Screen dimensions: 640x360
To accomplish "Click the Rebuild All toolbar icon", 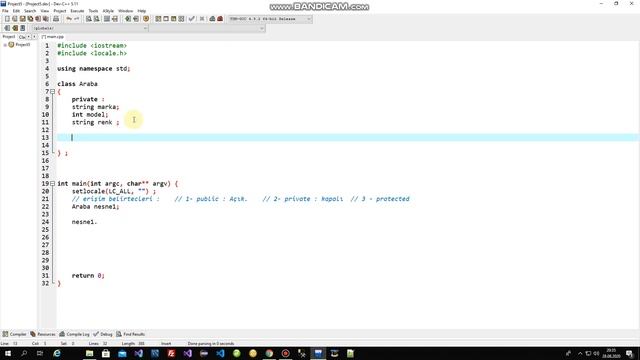I will [x=181, y=19].
